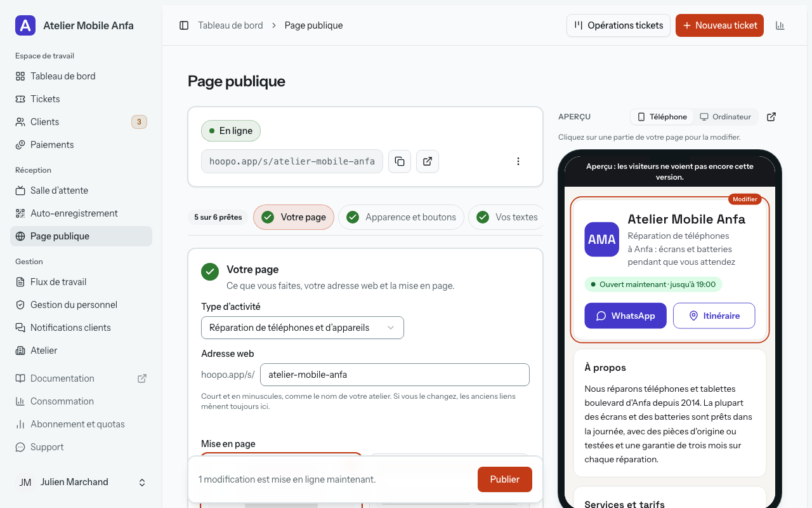Open Support in sidebar

tap(81, 447)
